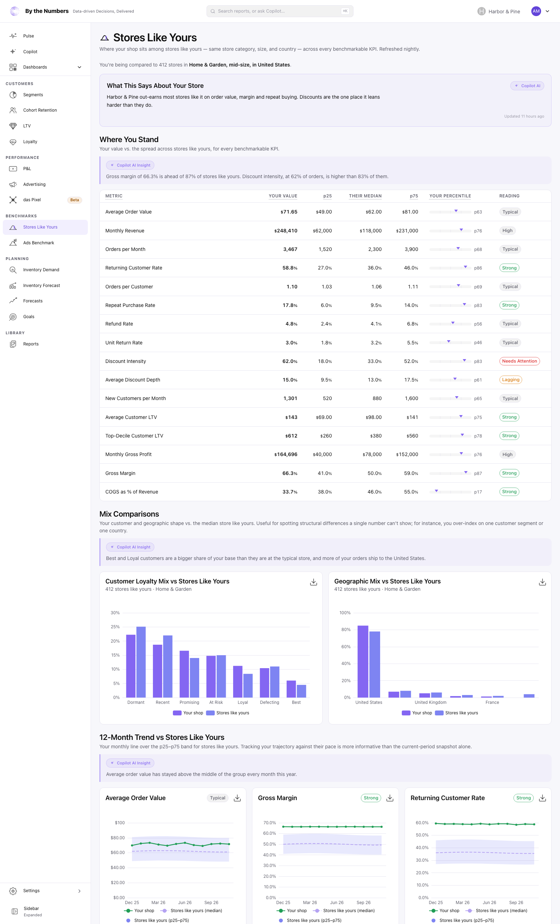The image size is (560, 924).
Task: Click Copilot AI Insight in Mix Comparisons
Action: [x=130, y=547]
